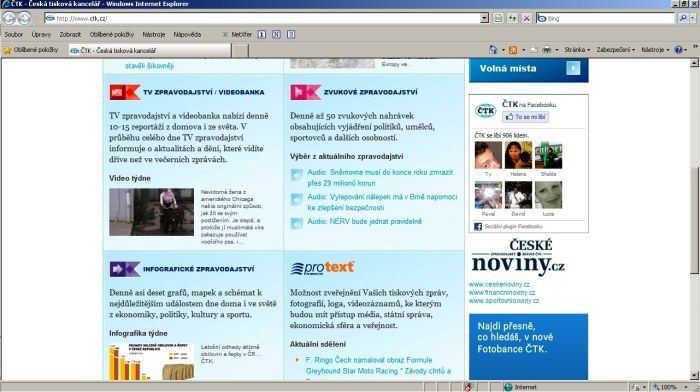Open the David Facebook profile photo
The image size is (700, 392).
point(518,195)
